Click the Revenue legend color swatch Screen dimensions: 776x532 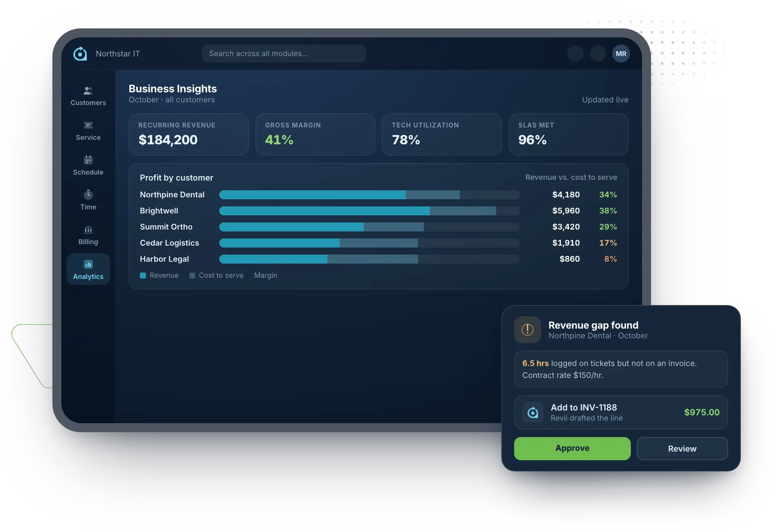(143, 276)
